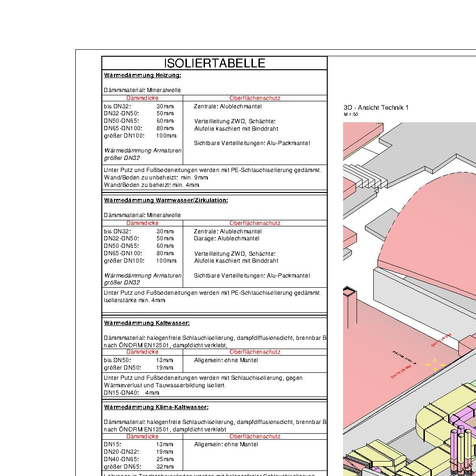Image resolution: width=476 pixels, height=476 pixels.
Task: Click 'Isolierstärke min. 4mm' line
Action: (x=134, y=300)
